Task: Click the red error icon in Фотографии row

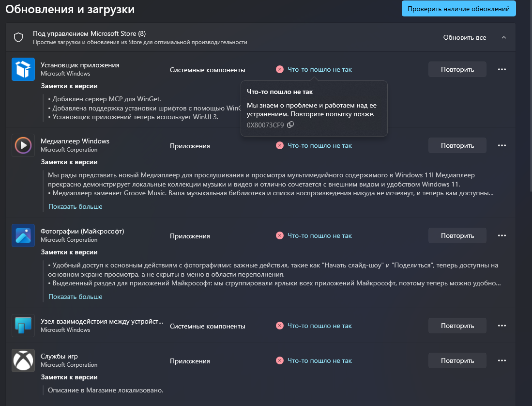Action: [x=280, y=235]
